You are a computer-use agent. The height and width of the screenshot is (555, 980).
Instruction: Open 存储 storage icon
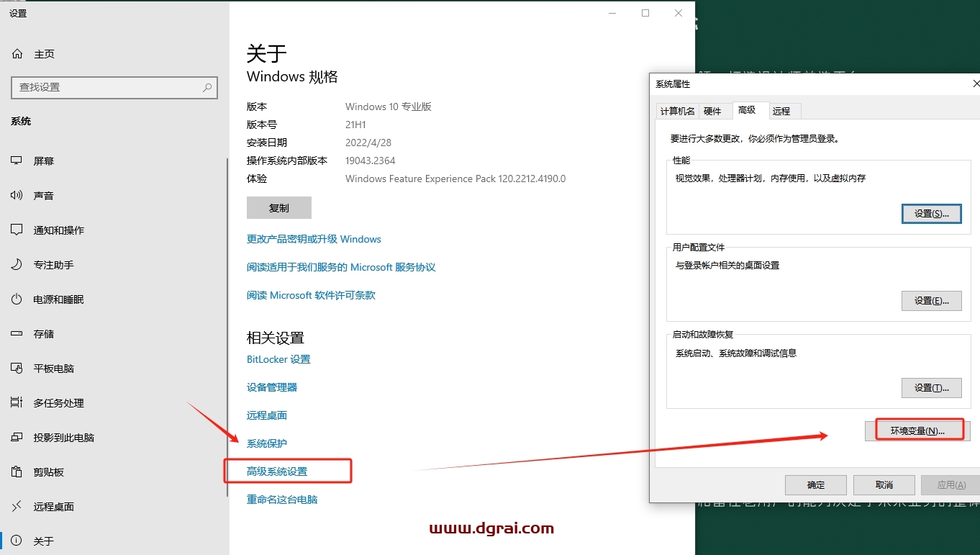(17, 334)
